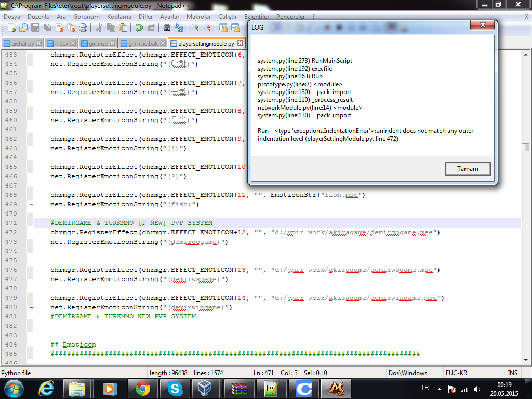The width and height of the screenshot is (532, 399).
Task: Click the scrollbar down arrow
Action: [526, 360]
